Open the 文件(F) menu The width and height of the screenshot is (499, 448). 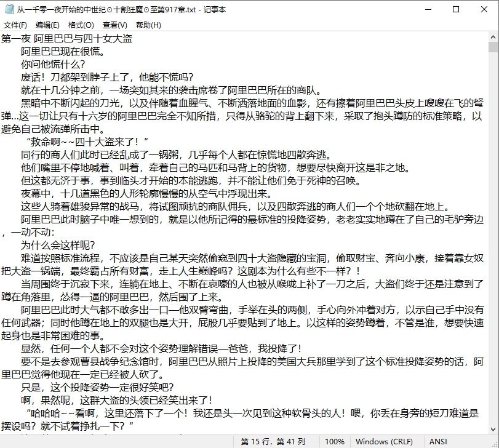[15, 25]
